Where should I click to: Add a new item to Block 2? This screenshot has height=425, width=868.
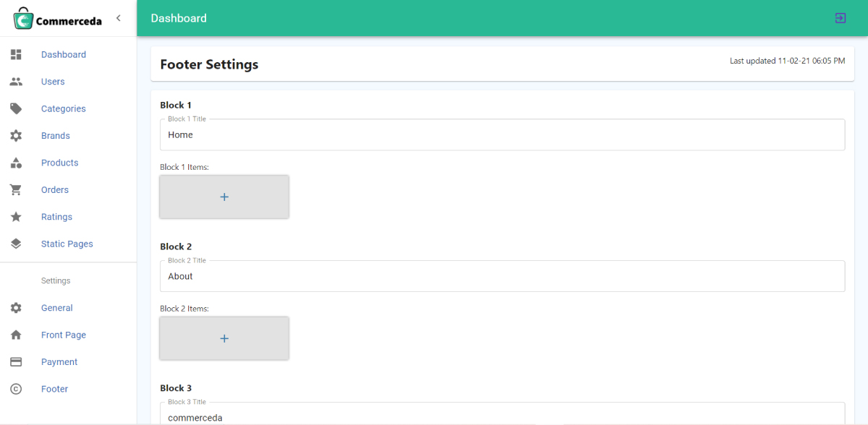pyautogui.click(x=224, y=338)
